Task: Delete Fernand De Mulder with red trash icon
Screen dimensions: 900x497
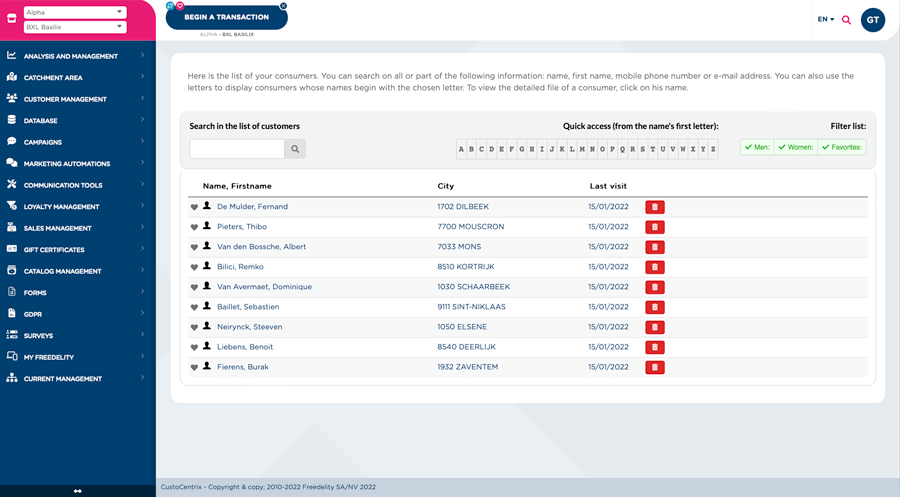Action: (x=655, y=207)
